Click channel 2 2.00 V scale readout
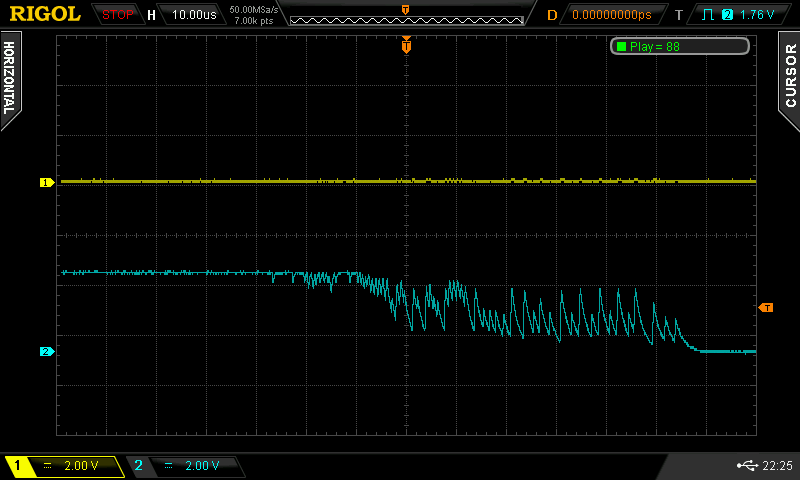Viewport: 800px width, 480px height. point(202,465)
